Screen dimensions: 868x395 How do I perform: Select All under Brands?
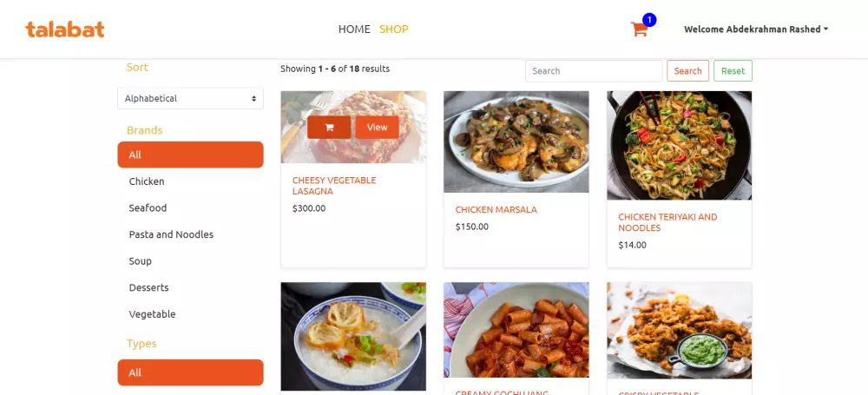point(190,155)
